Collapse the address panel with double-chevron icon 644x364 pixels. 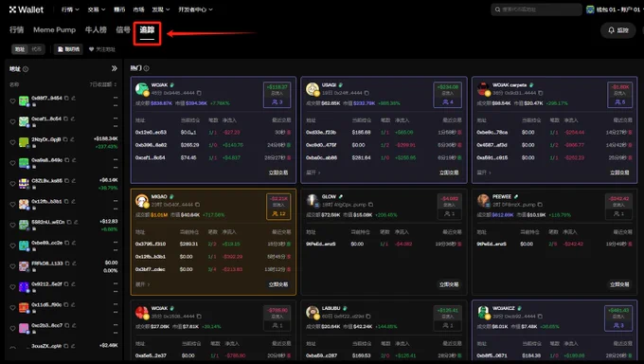(115, 68)
